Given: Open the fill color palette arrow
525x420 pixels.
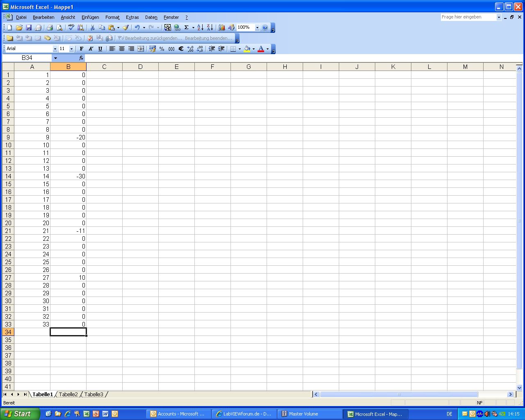Looking at the screenshot, I should [x=253, y=49].
